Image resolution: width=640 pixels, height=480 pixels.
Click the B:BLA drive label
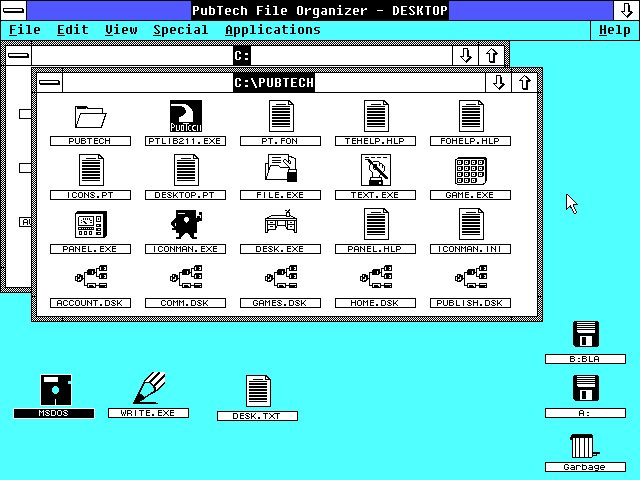click(x=585, y=359)
